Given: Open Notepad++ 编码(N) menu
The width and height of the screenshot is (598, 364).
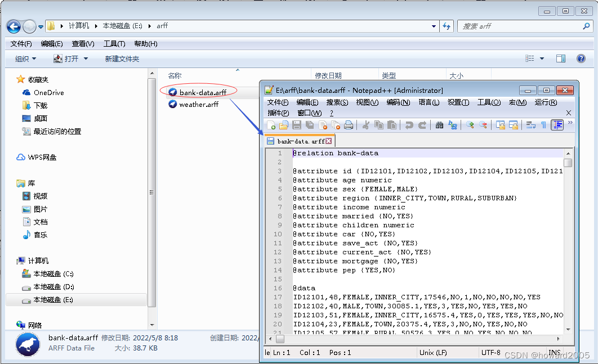Looking at the screenshot, I should [398, 102].
